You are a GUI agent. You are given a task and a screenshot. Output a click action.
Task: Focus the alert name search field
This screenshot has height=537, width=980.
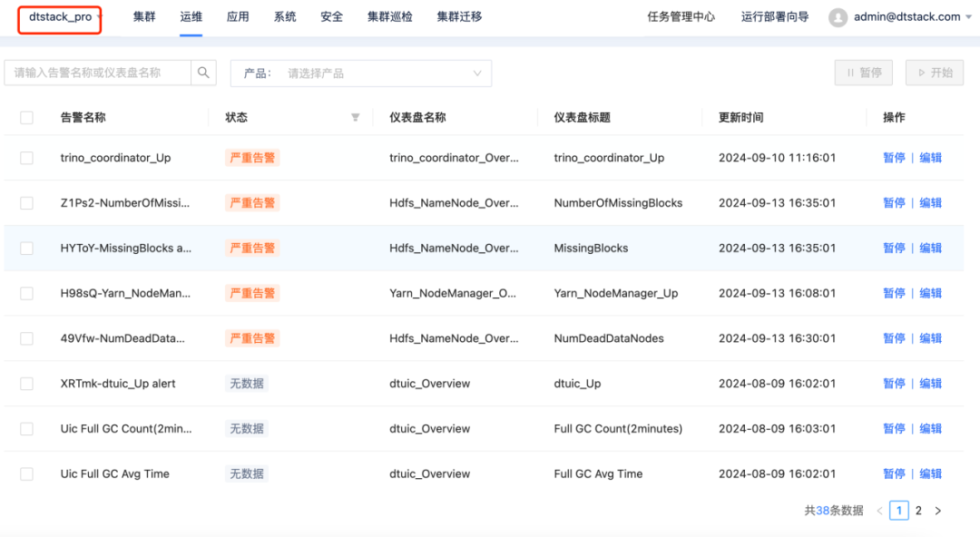(98, 73)
